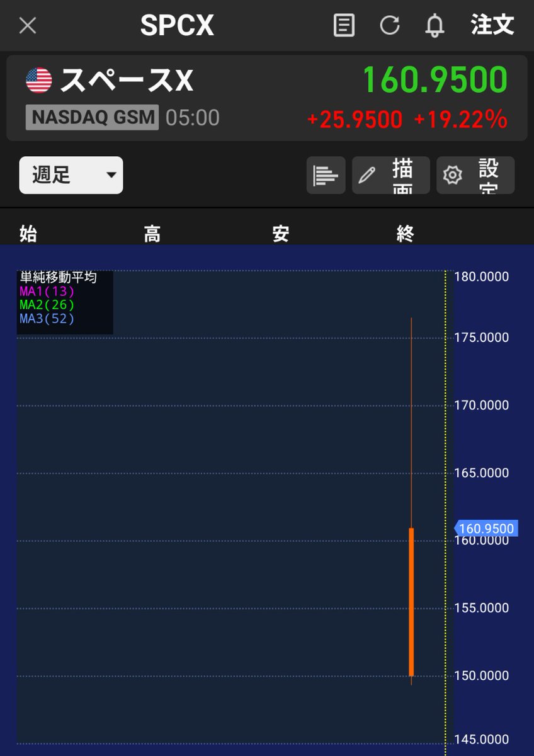The width and height of the screenshot is (534, 756).
Task: Toggle the volume-by-price histogram icon
Action: [326, 175]
